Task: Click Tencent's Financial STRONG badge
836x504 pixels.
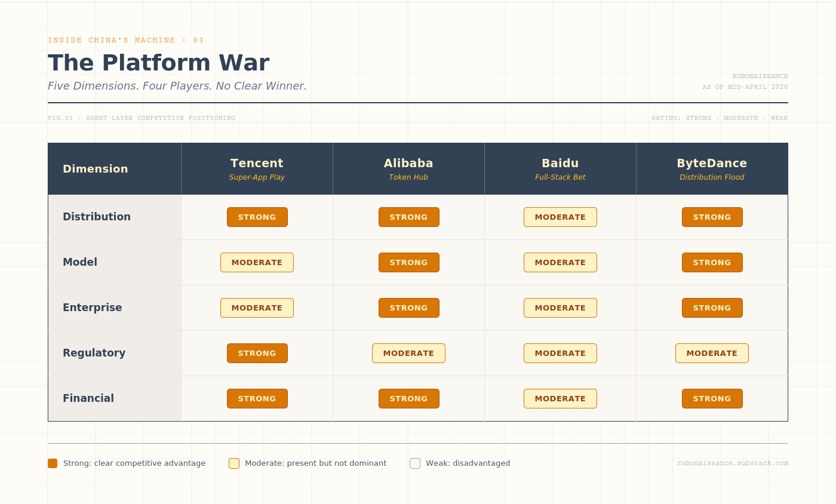Action: pos(257,398)
